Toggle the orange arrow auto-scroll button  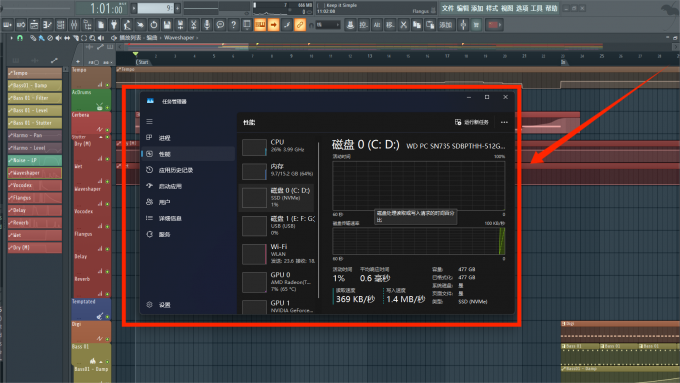tap(273, 25)
